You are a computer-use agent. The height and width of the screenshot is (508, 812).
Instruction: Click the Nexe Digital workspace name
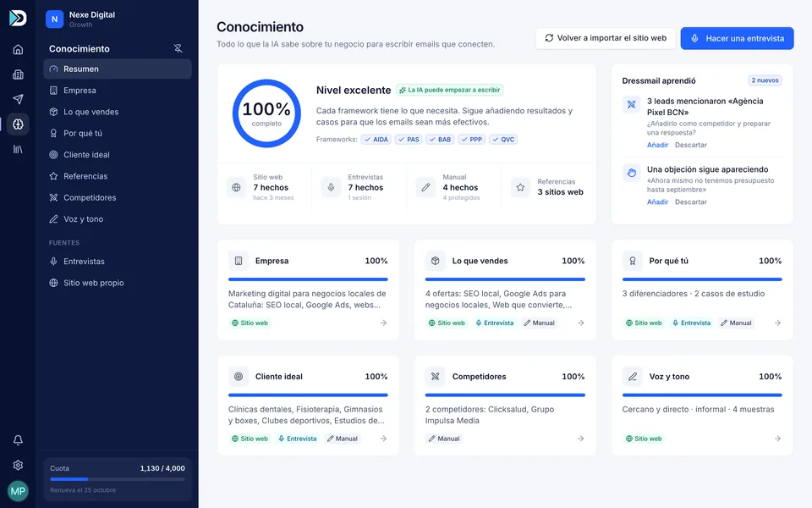92,14
